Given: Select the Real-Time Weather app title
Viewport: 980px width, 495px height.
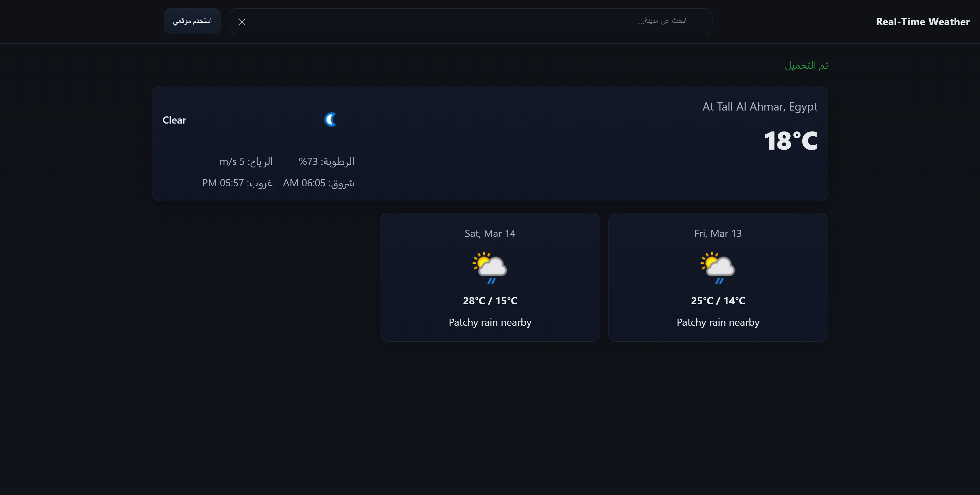Looking at the screenshot, I should point(922,22).
